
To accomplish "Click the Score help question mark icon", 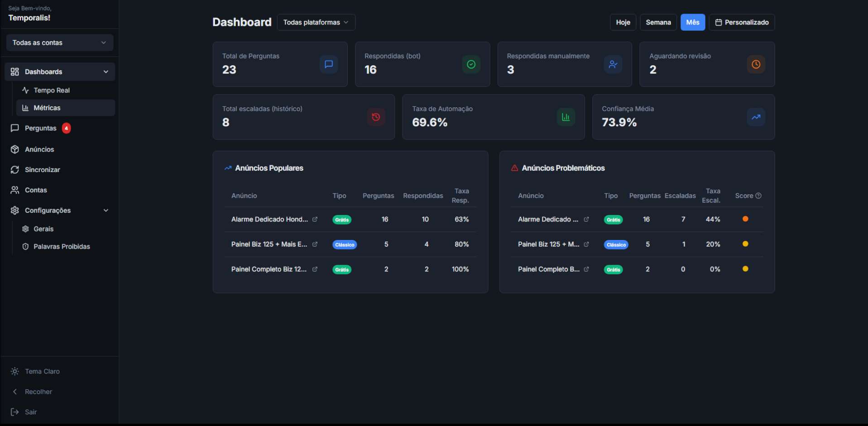I will (758, 196).
